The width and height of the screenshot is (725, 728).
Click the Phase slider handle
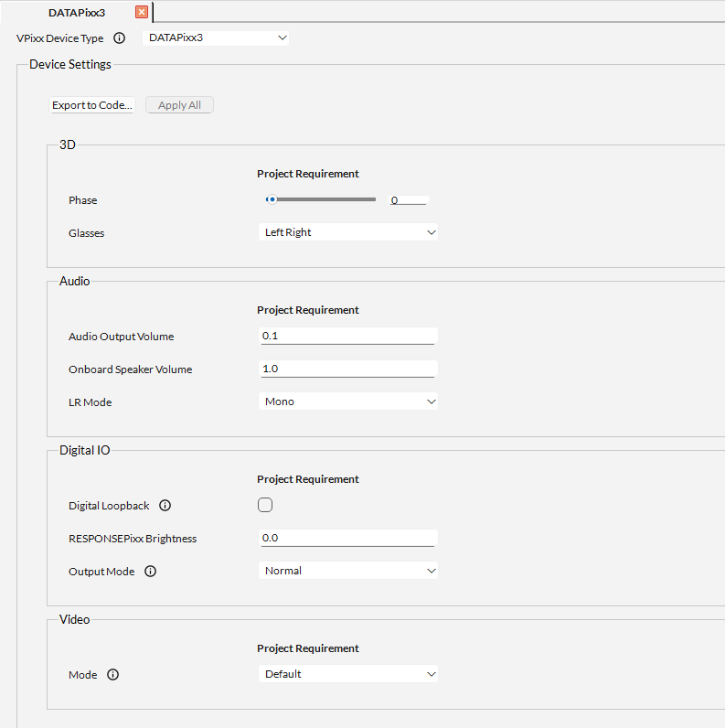coord(272,199)
